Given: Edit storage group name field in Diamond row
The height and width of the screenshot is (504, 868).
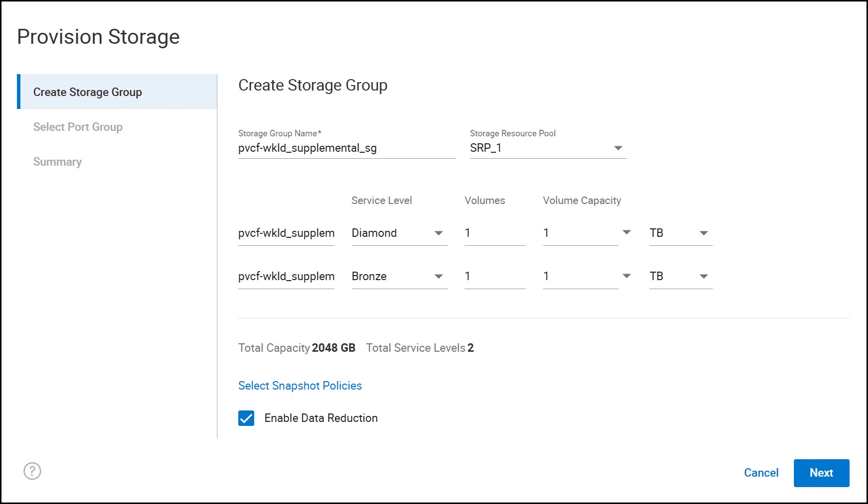Looking at the screenshot, I should 286,233.
